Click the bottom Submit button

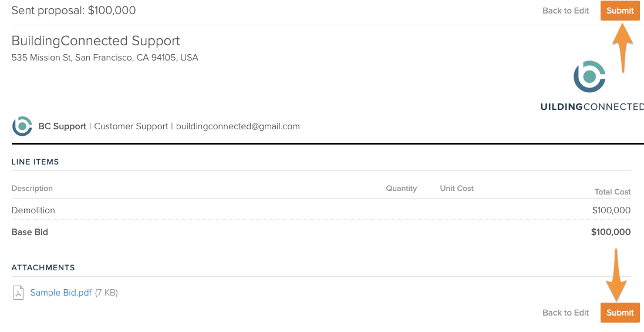click(x=620, y=313)
